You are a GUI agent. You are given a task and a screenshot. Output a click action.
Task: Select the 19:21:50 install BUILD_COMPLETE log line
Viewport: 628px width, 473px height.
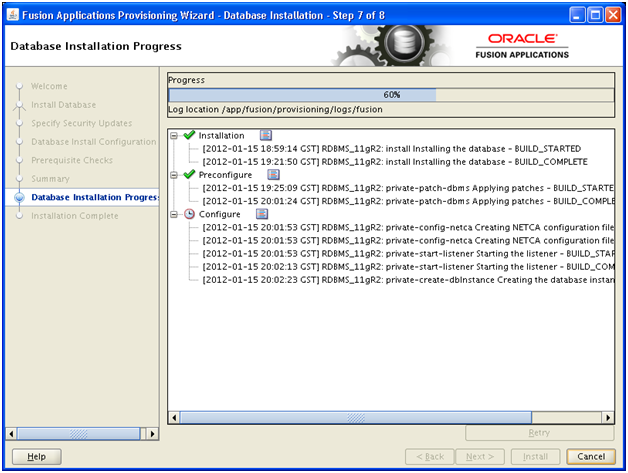pos(395,162)
